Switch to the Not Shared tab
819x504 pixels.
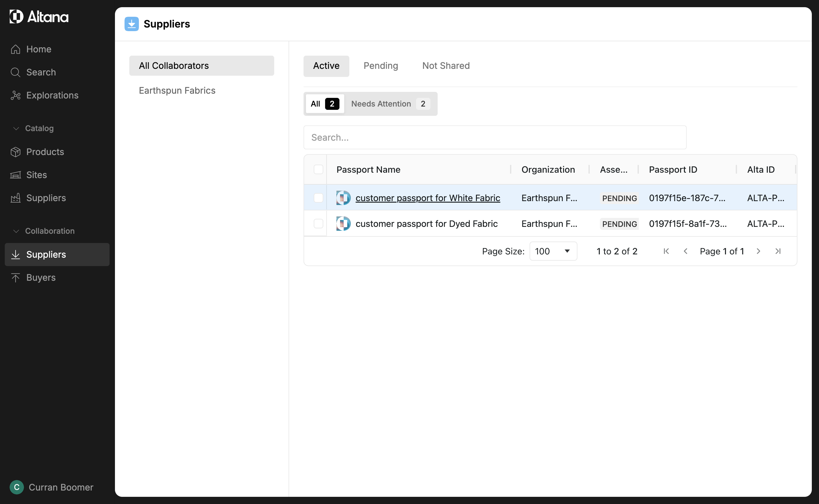tap(446, 66)
